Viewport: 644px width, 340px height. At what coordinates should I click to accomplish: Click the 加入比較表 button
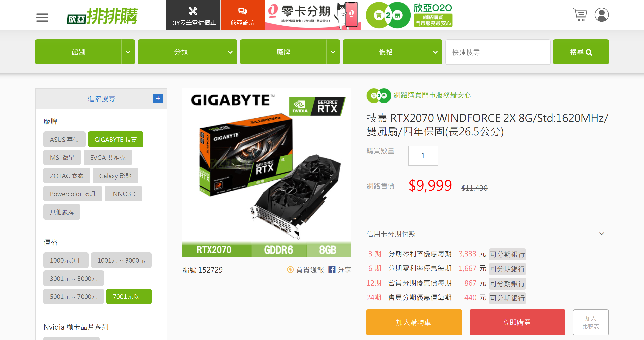point(591,322)
